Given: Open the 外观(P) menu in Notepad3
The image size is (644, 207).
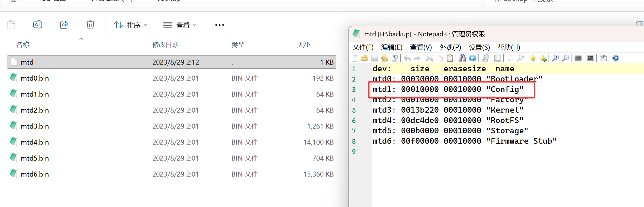Looking at the screenshot, I should coord(450,47).
